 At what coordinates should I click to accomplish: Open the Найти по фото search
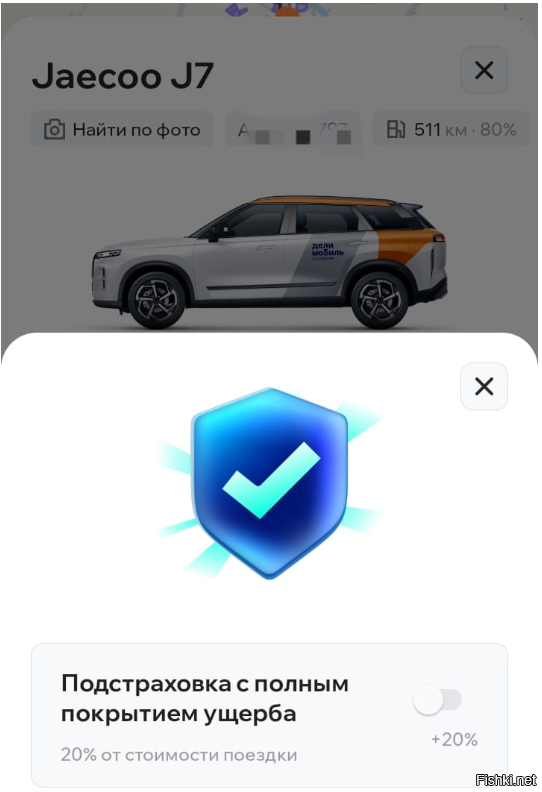122,130
